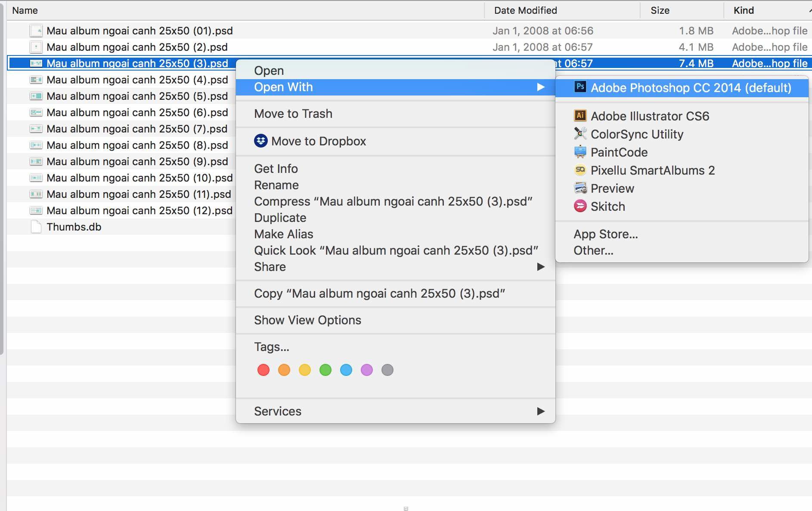Viewport: 812px width, 511px height.
Task: Select Compress “Mau album ngoai canh 25x50 (3).psd”
Action: click(395, 201)
